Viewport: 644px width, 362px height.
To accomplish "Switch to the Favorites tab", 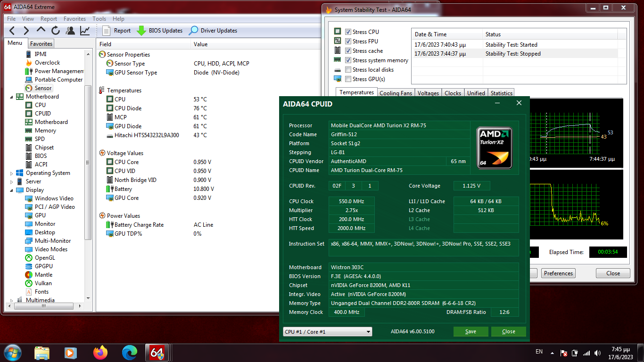I will (41, 43).
